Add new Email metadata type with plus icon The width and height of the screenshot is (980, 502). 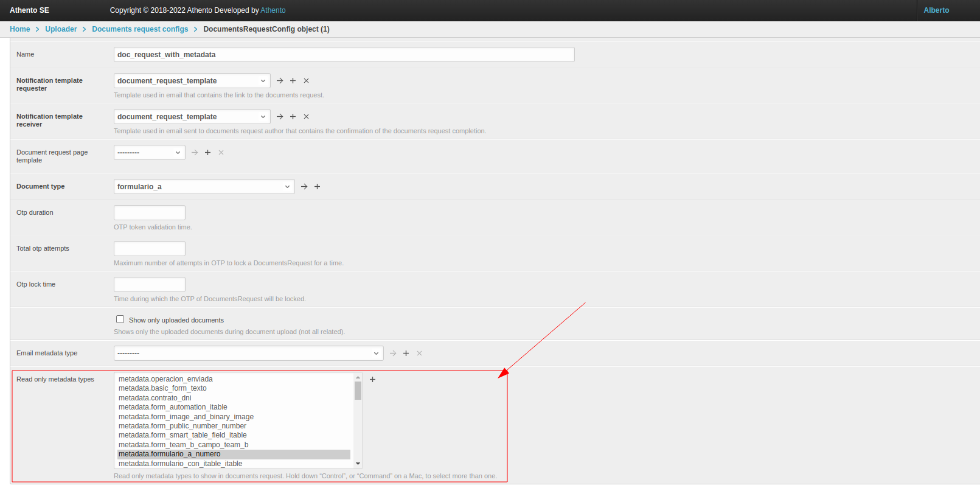[x=406, y=354]
